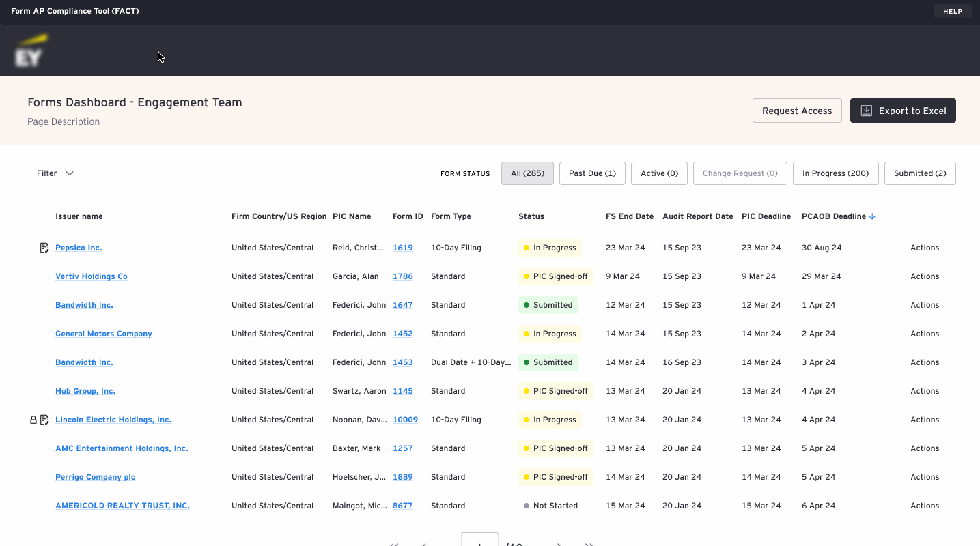980x546 pixels.
Task: Open the HELP button in the top bar
Action: pos(953,11)
